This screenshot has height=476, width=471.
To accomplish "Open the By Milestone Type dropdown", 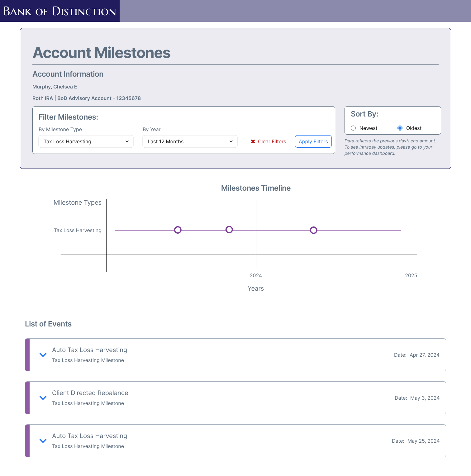I will coord(86,141).
